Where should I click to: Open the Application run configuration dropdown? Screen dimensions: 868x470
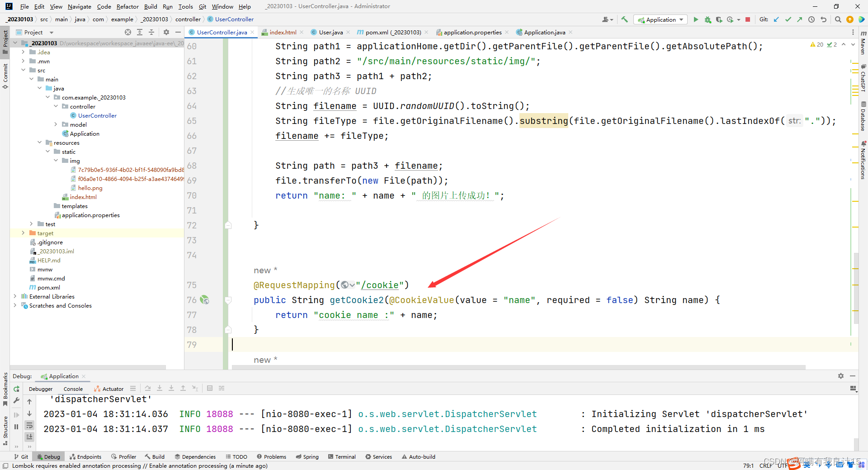(x=660, y=19)
